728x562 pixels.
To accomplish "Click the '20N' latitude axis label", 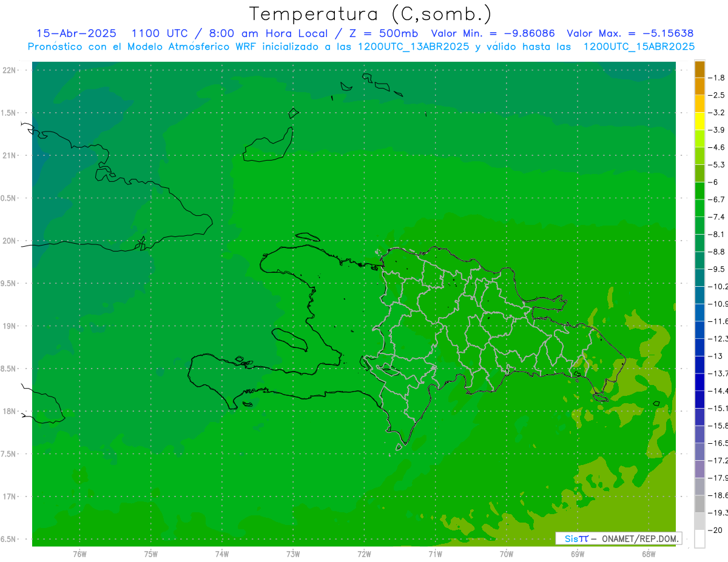I will tap(9, 241).
